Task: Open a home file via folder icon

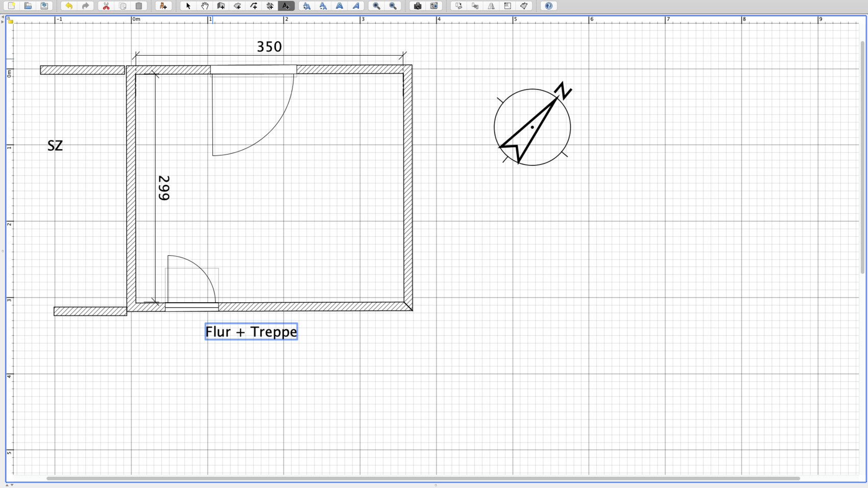Action: click(28, 6)
